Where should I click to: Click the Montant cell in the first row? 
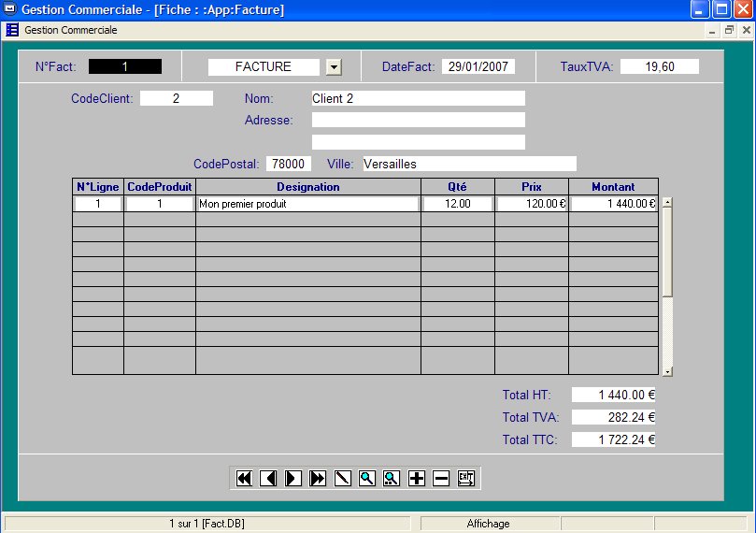[x=614, y=204]
